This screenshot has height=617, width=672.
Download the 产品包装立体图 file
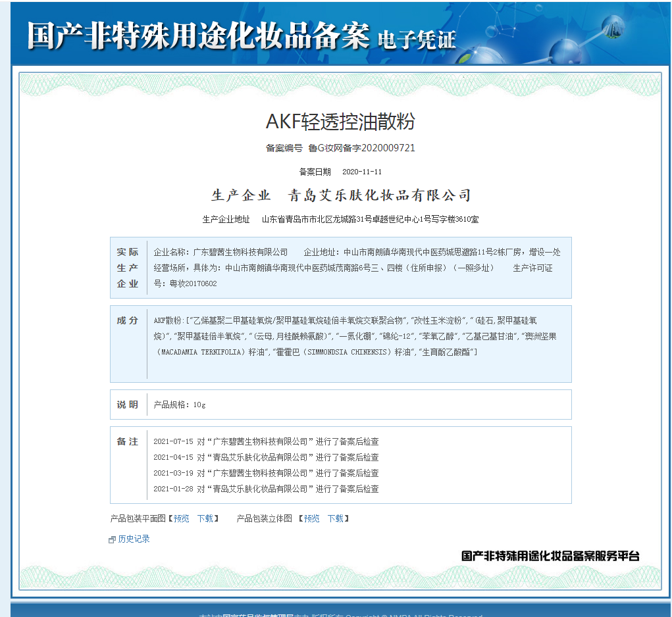pos(336,518)
